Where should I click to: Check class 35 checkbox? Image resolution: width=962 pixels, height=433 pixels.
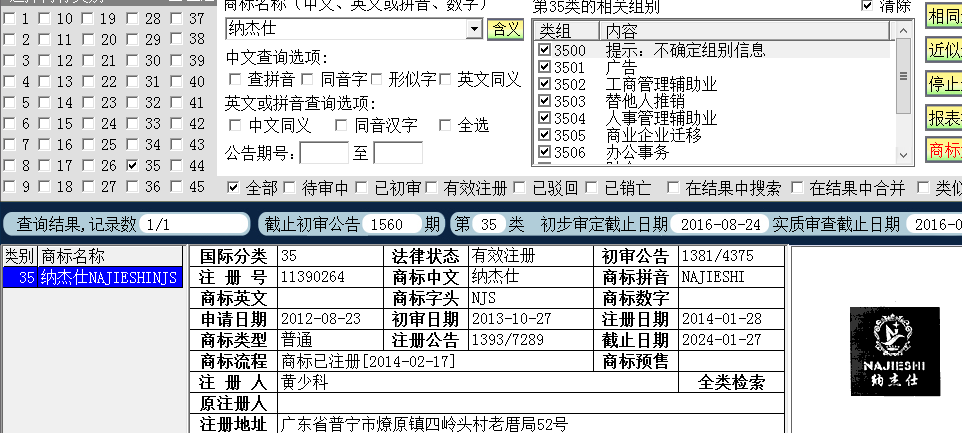pyautogui.click(x=133, y=166)
